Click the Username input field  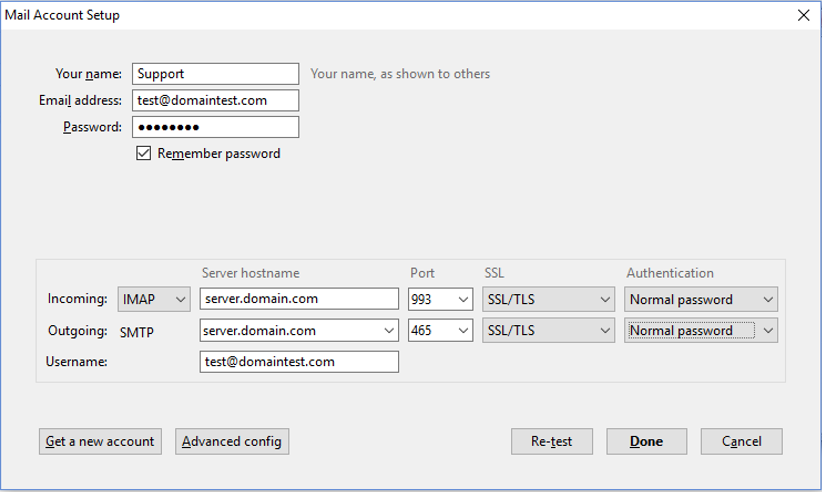[x=299, y=362]
